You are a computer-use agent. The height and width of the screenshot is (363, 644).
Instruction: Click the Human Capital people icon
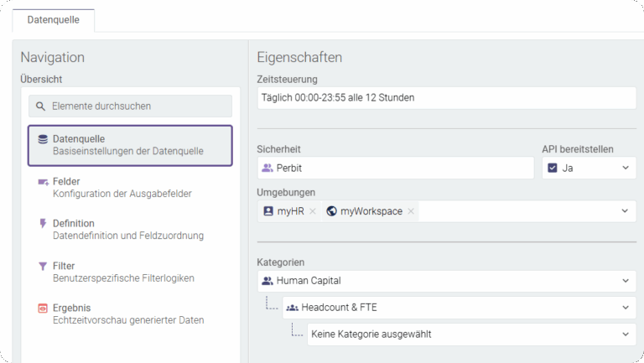(267, 281)
